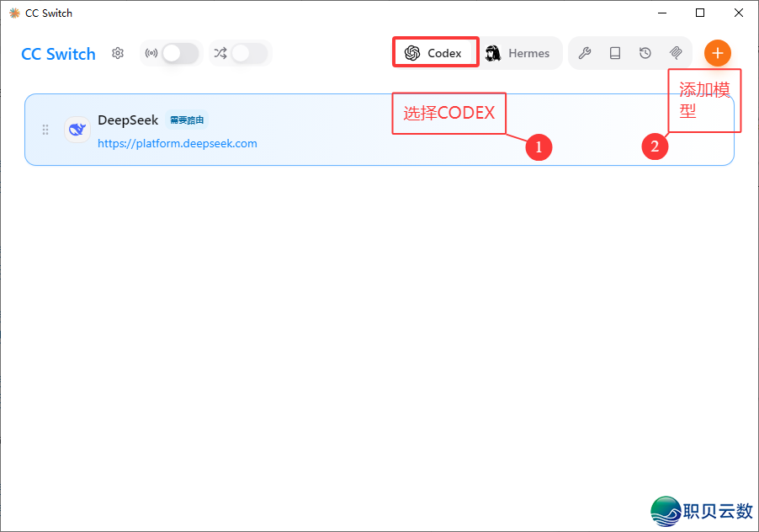
Task: Click the DeepSeek card drag handle
Action: pos(45,130)
